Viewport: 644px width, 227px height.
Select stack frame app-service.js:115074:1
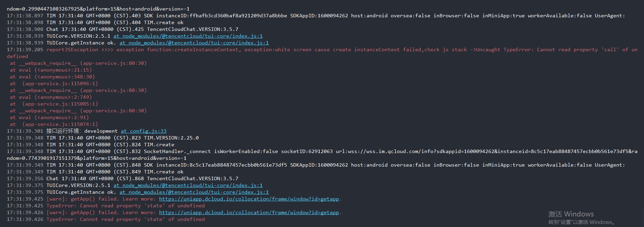pyautogui.click(x=54, y=124)
